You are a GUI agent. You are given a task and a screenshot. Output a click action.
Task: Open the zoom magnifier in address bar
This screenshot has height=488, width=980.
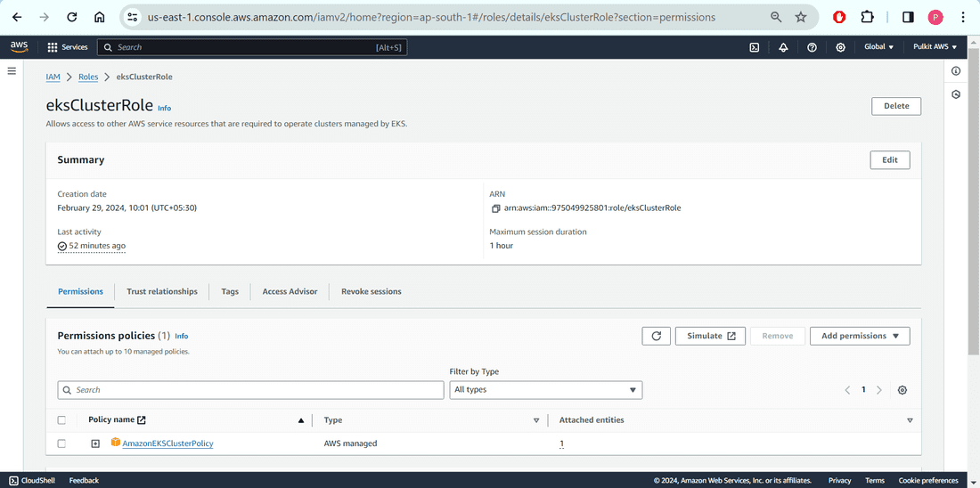pos(776,18)
